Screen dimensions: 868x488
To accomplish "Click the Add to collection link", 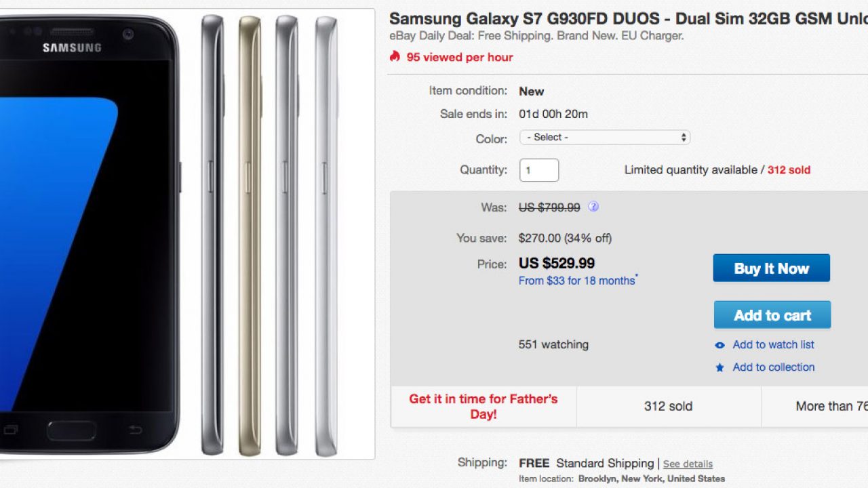I will coord(773,367).
